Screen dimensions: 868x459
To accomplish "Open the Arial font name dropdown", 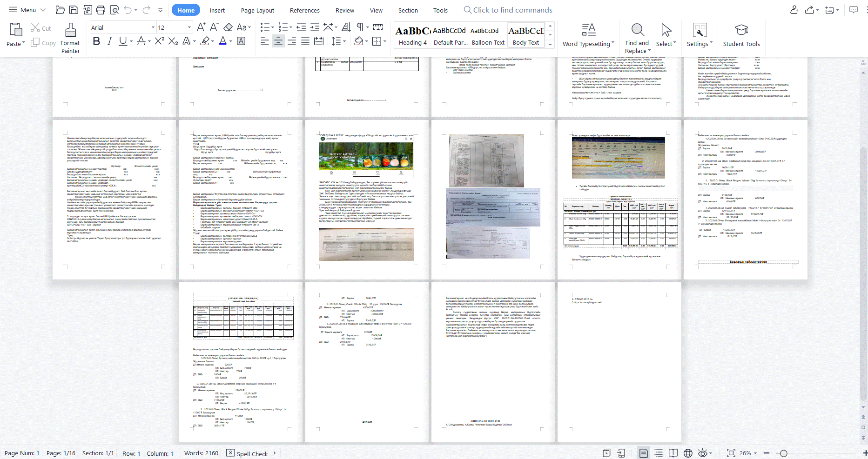I will click(x=153, y=27).
